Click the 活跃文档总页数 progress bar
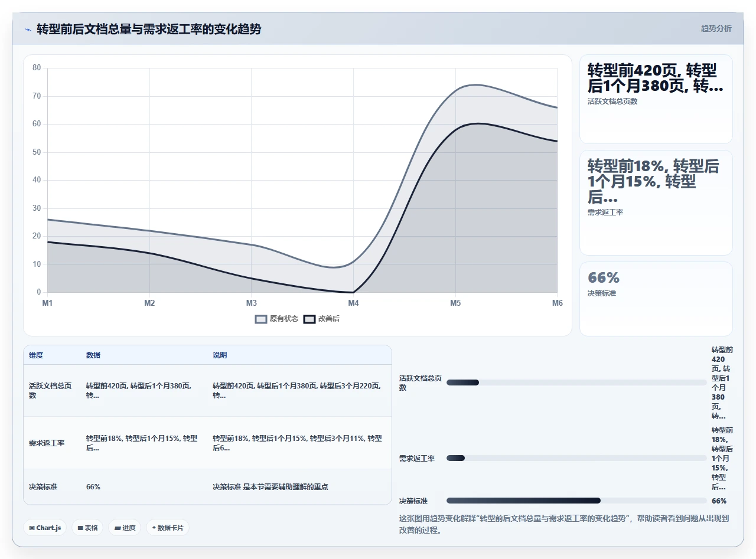Image resolution: width=756 pixels, height=559 pixels. (576, 383)
